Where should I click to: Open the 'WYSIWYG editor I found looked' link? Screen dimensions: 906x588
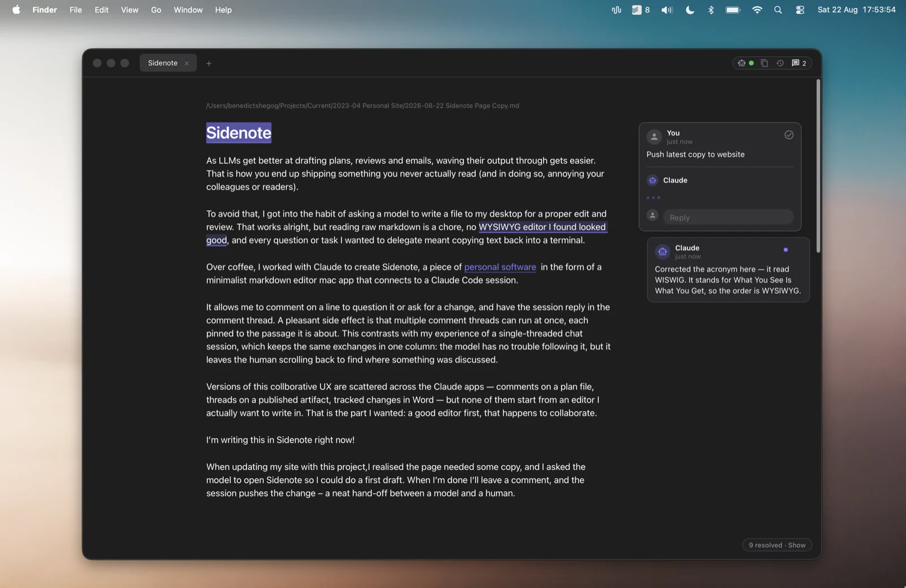542,227
